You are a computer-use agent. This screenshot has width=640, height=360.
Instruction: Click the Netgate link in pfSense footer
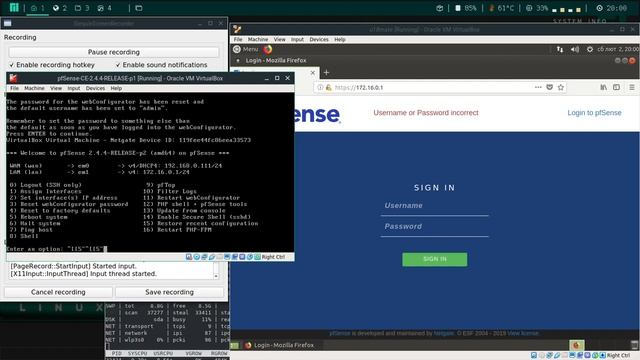(443, 333)
